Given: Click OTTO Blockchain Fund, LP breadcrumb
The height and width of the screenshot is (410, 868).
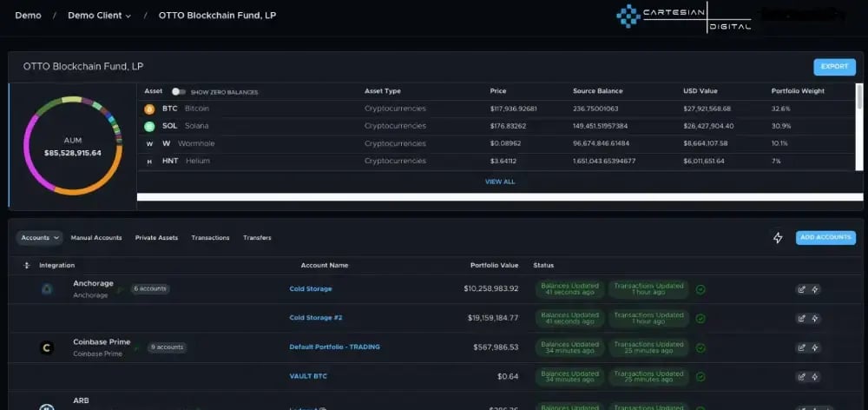Looking at the screenshot, I should [x=218, y=16].
